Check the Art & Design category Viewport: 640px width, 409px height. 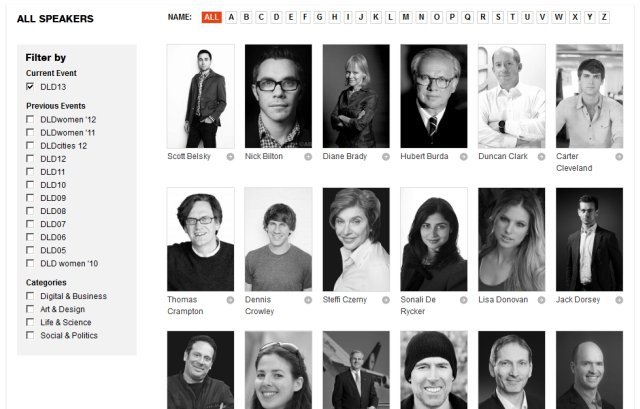click(x=30, y=309)
